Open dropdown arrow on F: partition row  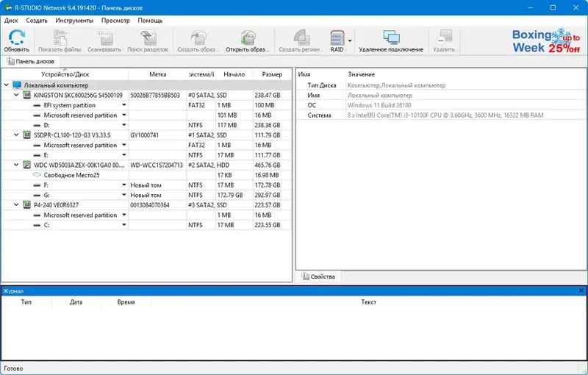(124, 185)
